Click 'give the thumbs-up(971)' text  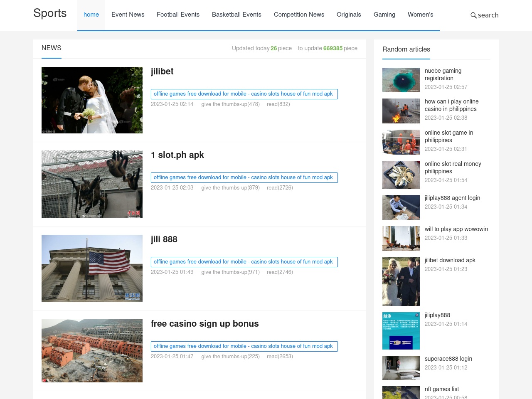pos(231,272)
